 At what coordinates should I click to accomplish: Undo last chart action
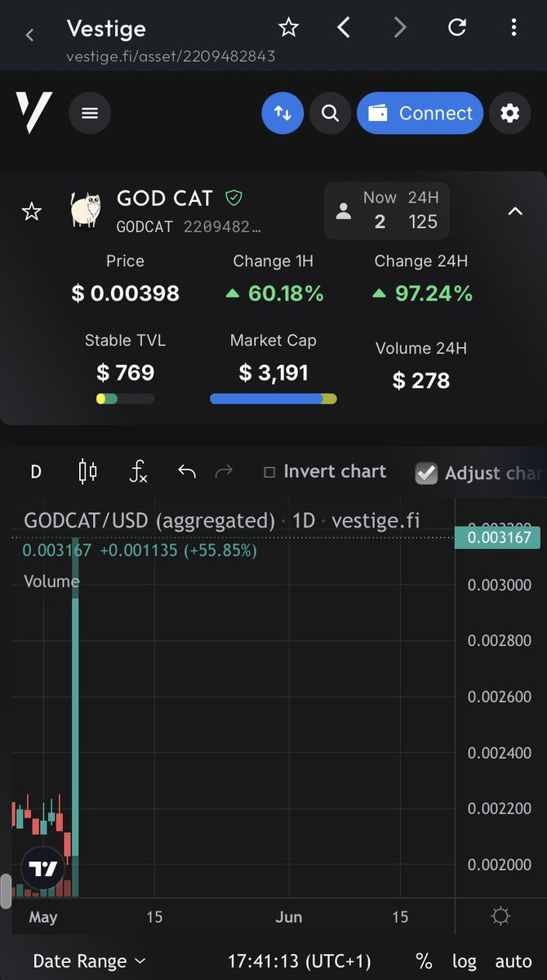coord(187,471)
